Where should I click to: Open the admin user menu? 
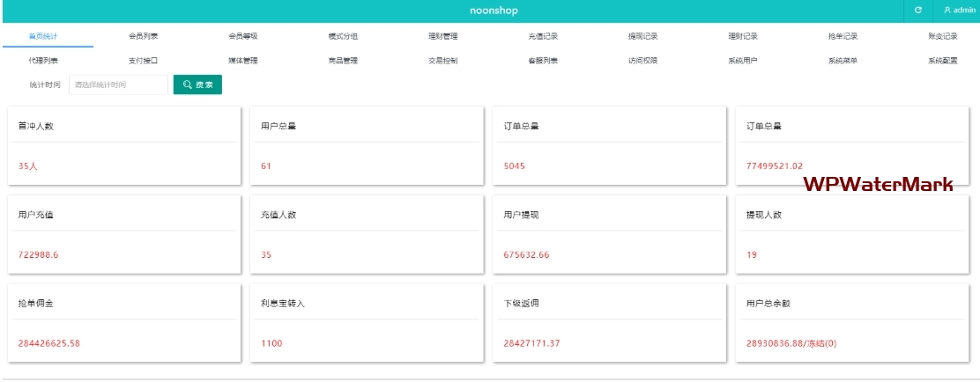(959, 11)
